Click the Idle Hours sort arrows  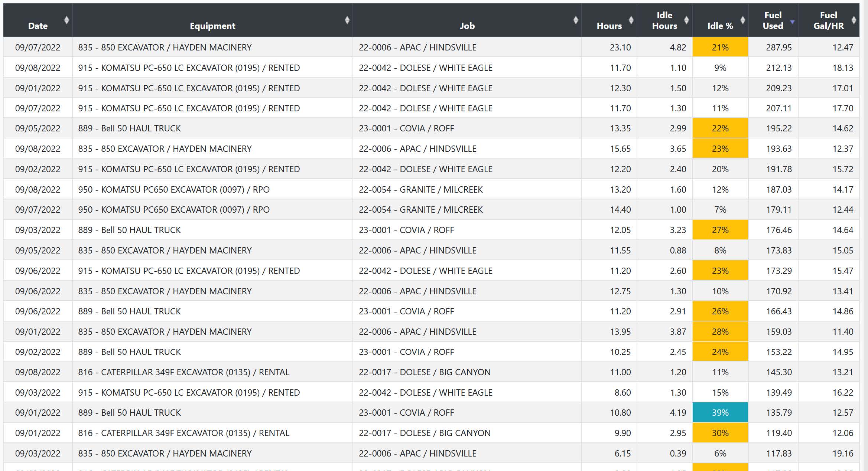686,20
